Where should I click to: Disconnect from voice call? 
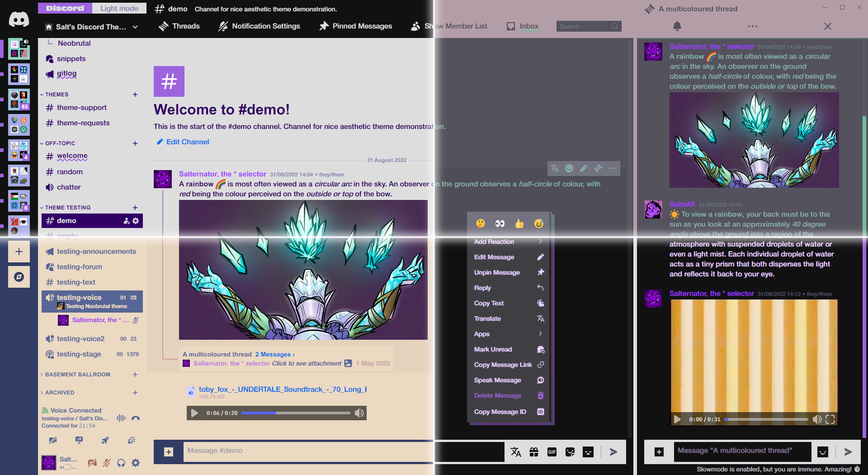[135, 418]
